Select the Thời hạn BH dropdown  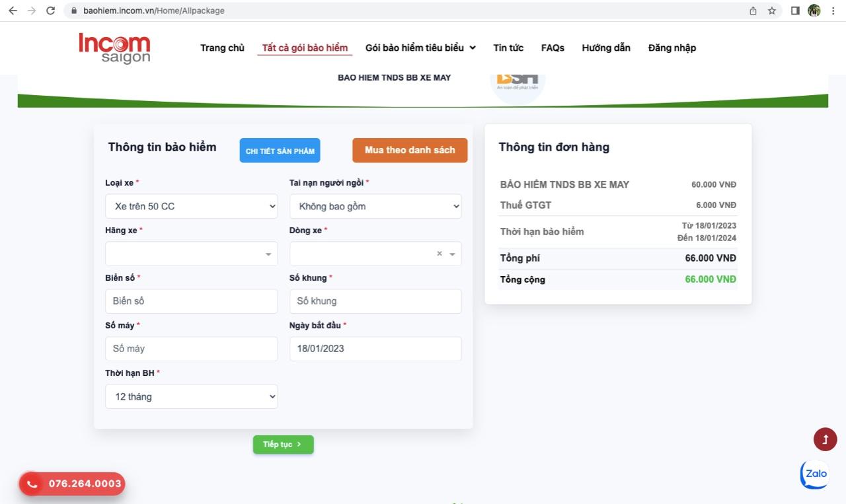pyautogui.click(x=191, y=396)
